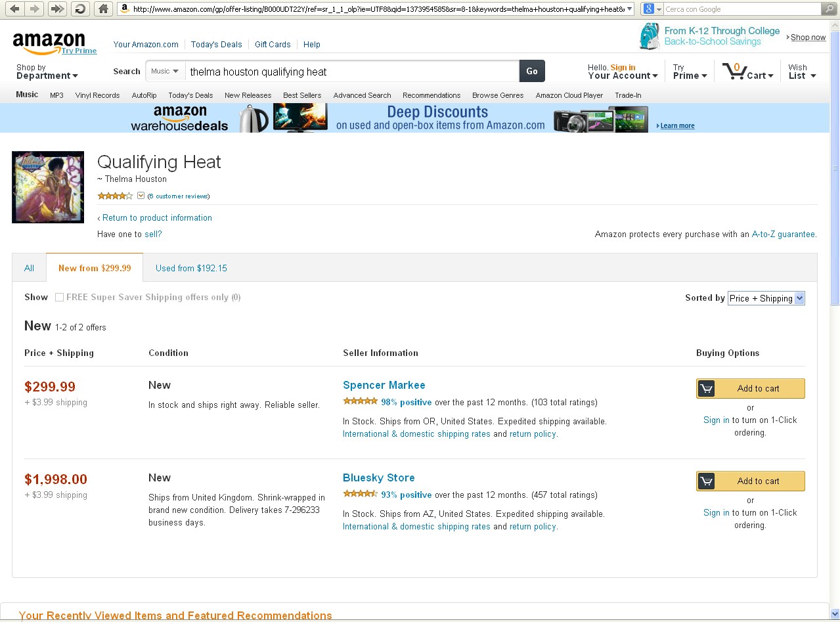
Task: Add Bluesky Store's $1,998.00 offer to cart
Action: 750,481
